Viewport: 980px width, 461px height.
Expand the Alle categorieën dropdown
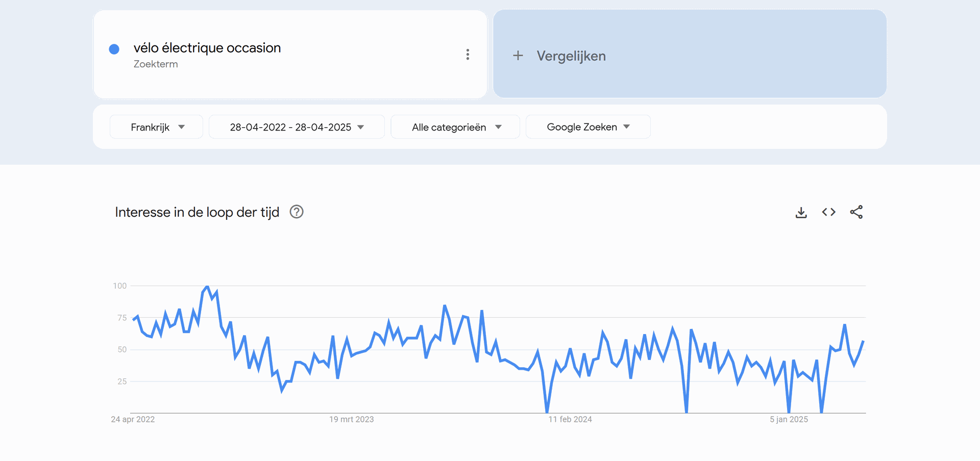455,127
